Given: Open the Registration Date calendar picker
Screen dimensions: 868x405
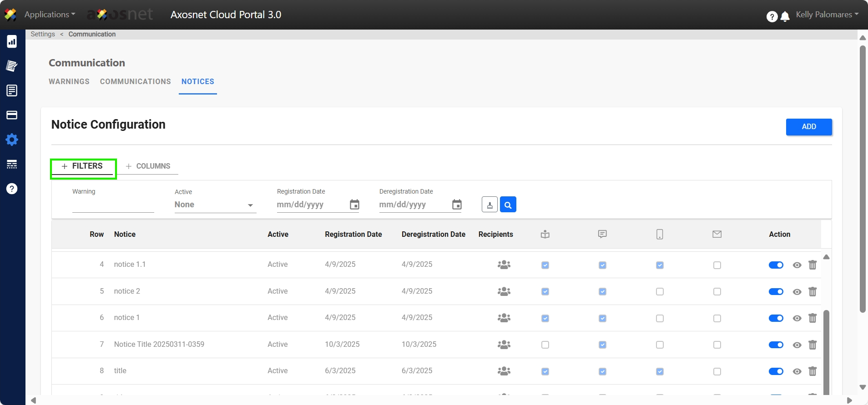Looking at the screenshot, I should click(x=354, y=205).
